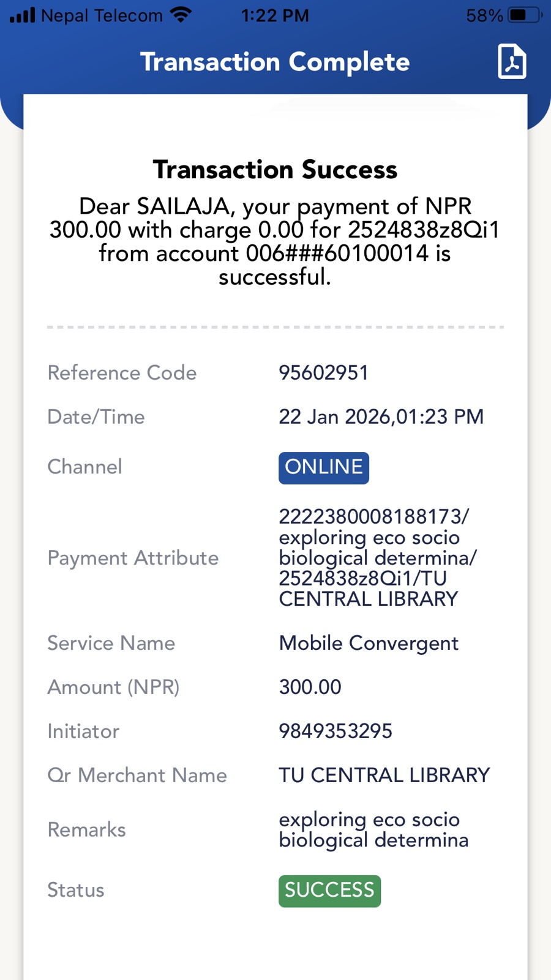Tap Mobile Convergent service name
The width and height of the screenshot is (551, 980).
click(369, 643)
